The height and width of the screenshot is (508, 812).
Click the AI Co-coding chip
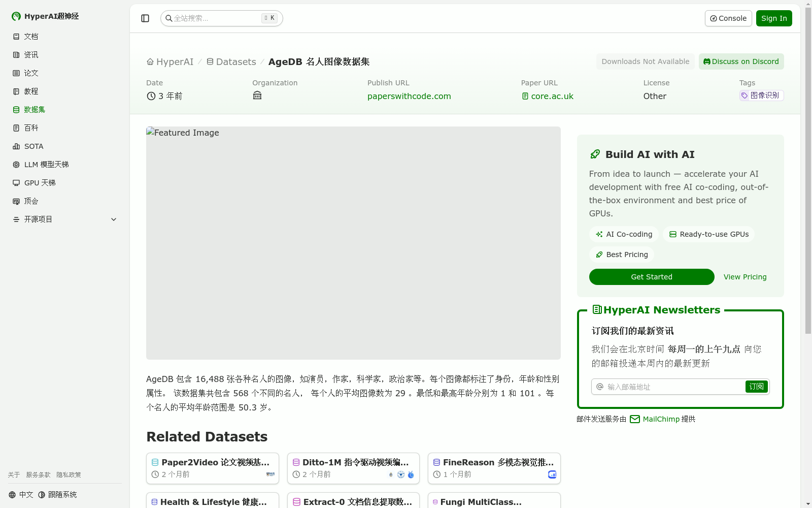tap(624, 234)
